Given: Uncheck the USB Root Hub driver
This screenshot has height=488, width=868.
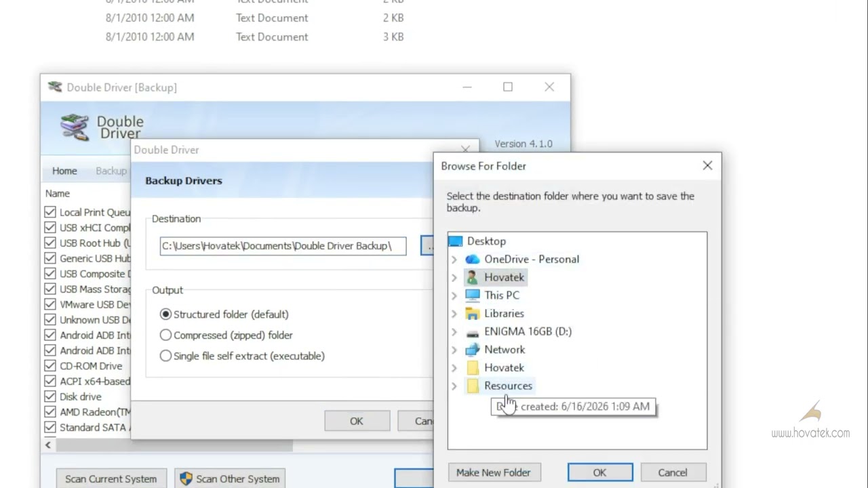Looking at the screenshot, I should (50, 243).
